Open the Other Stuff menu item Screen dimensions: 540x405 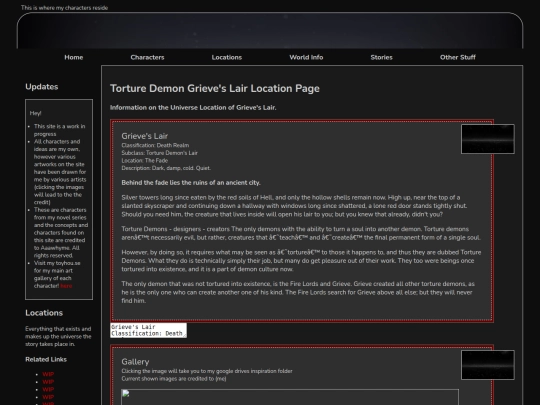click(x=458, y=57)
